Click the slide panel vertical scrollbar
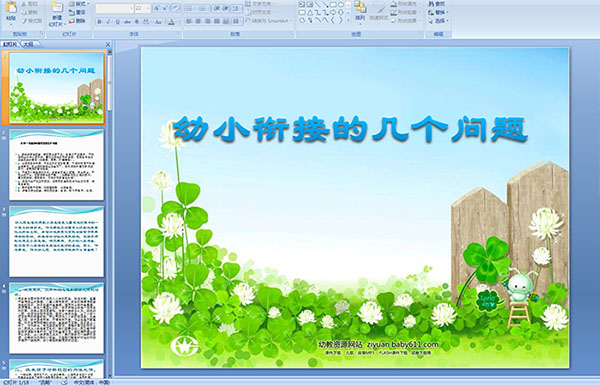Viewport: 600px width, 385px height. click(x=110, y=214)
